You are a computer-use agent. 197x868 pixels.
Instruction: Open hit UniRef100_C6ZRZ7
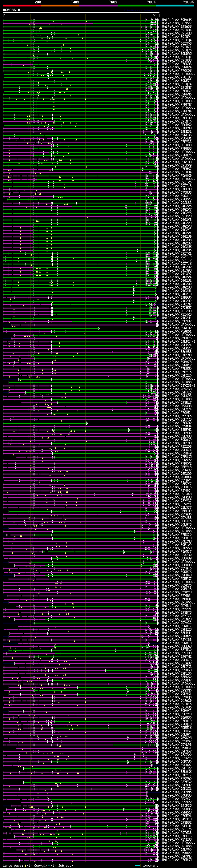click(177, 23)
